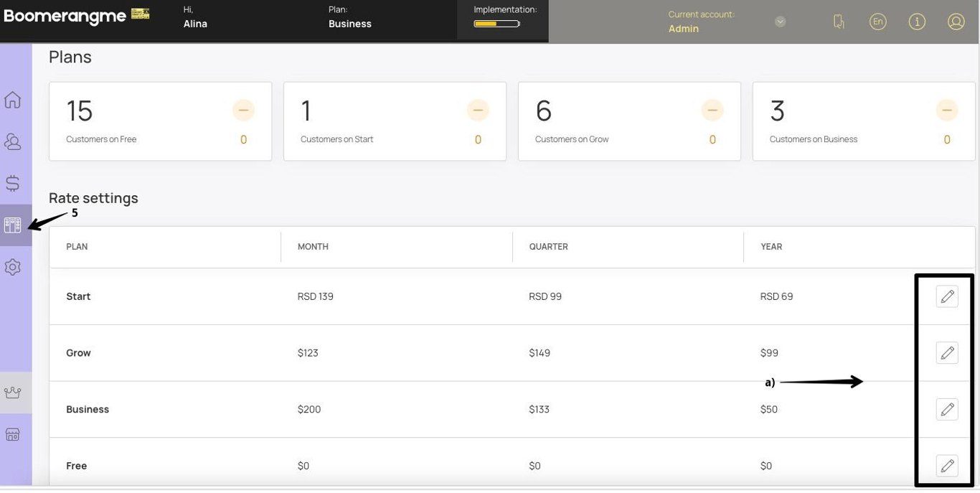Edit the Start plan rates

click(x=947, y=296)
